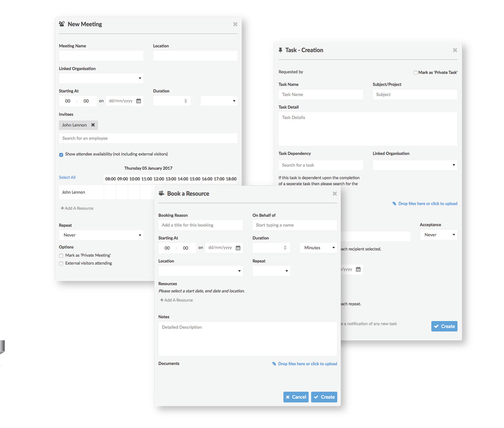Close the Book a Resource dialog
Viewport: 504px width, 428px height.
tap(335, 194)
